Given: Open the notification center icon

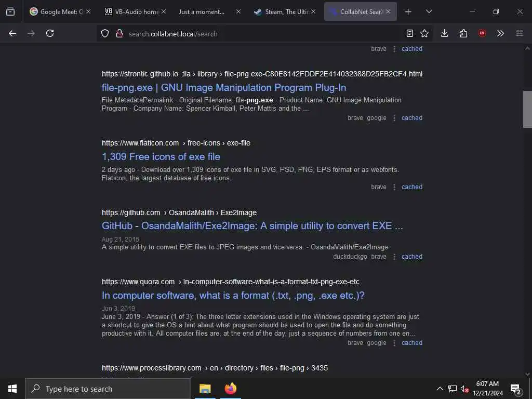Looking at the screenshot, I should [515, 389].
